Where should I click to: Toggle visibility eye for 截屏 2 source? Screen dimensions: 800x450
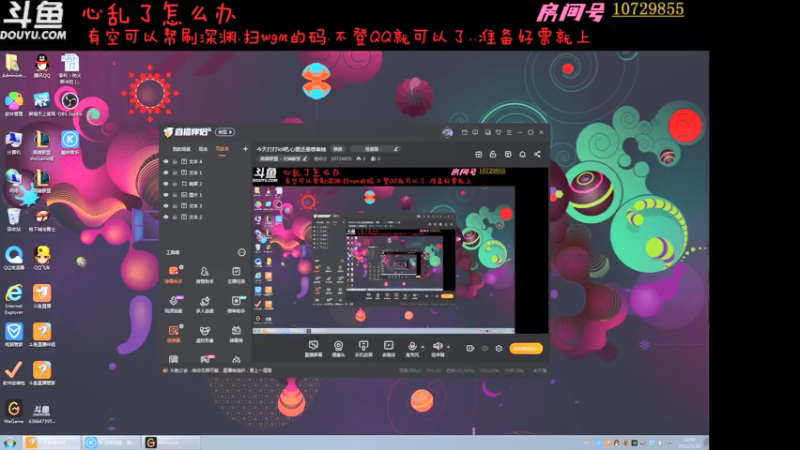point(166,184)
